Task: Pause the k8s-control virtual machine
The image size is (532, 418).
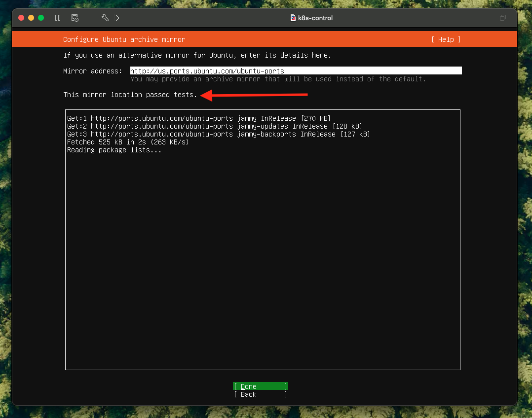Action: (x=58, y=18)
